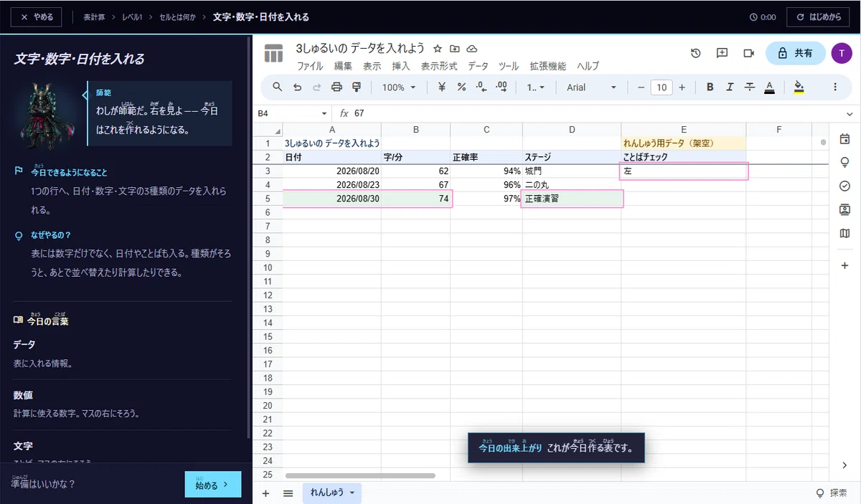The image size is (861, 504).
Task: Click the はじめから restart button
Action: coord(818,17)
